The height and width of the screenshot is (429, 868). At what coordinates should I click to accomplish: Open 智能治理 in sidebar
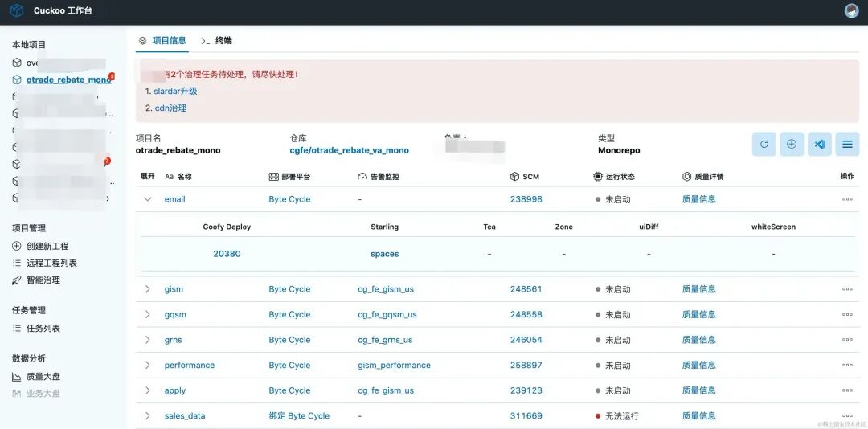[x=43, y=280]
